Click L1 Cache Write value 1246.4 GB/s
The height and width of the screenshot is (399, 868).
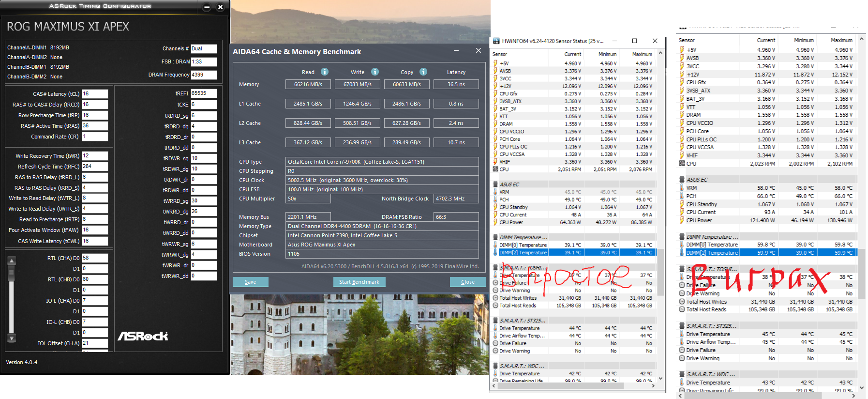point(358,104)
